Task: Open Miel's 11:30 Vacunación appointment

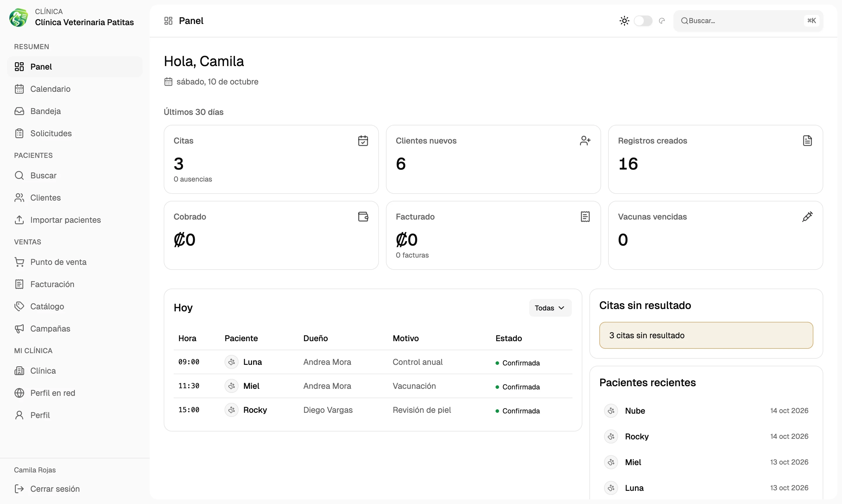Action: (372, 386)
